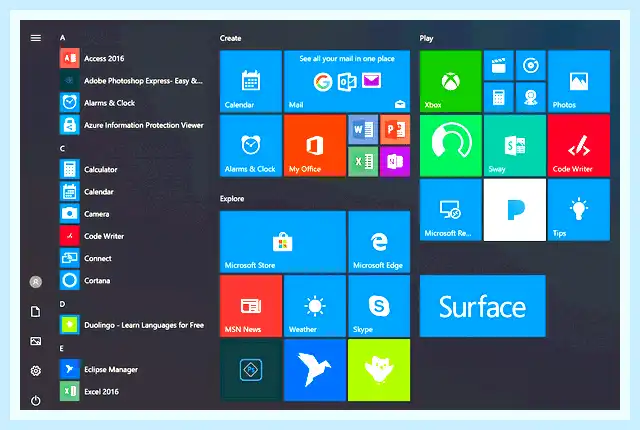
Task: Open the Calculator small tile
Action: tap(499, 97)
